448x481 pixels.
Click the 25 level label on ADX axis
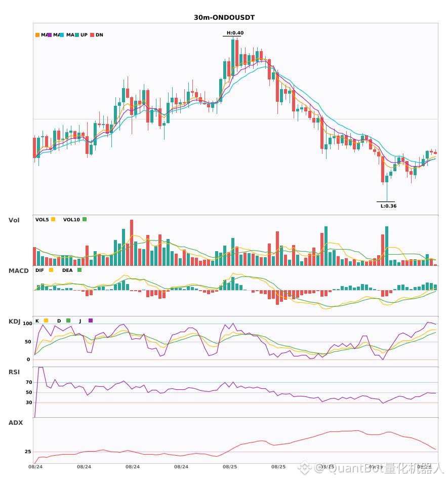pyautogui.click(x=28, y=452)
